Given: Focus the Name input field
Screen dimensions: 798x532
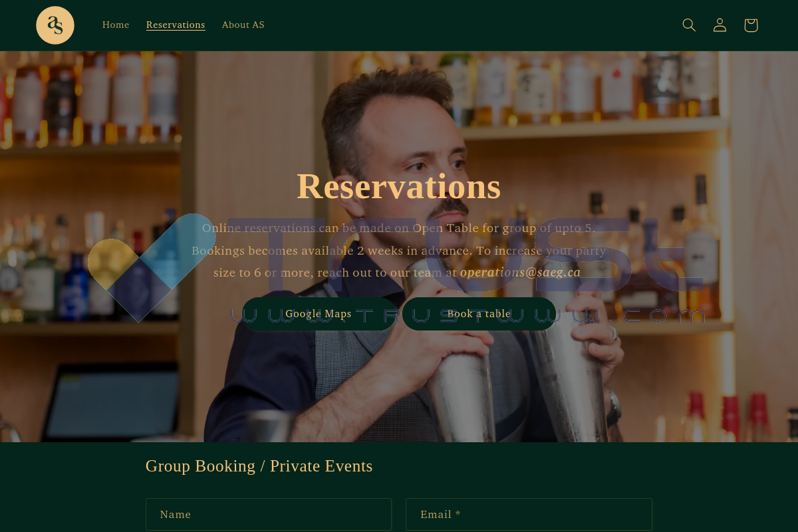Looking at the screenshot, I should point(269,515).
